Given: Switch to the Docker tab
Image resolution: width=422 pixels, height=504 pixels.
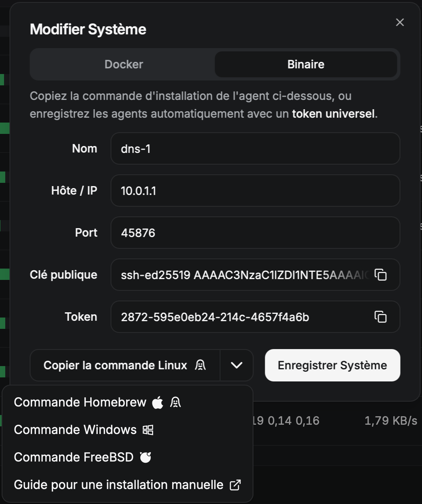Looking at the screenshot, I should point(124,64).
